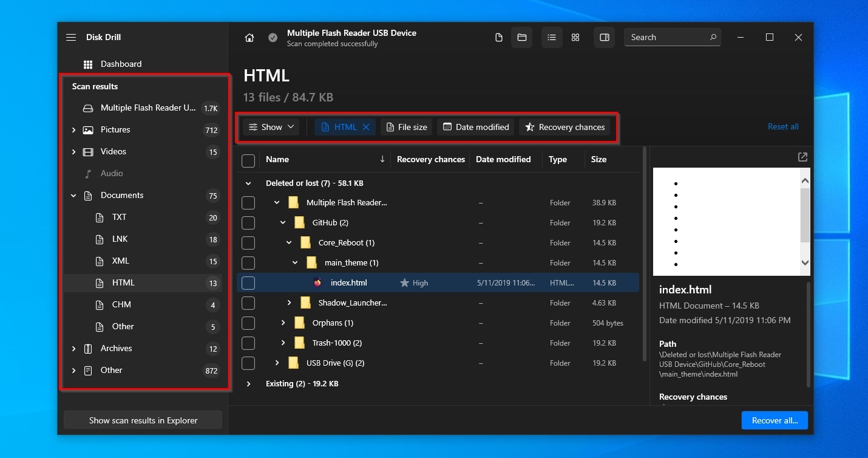The height and width of the screenshot is (458, 868).
Task: Click the Reset all link
Action: [783, 126]
